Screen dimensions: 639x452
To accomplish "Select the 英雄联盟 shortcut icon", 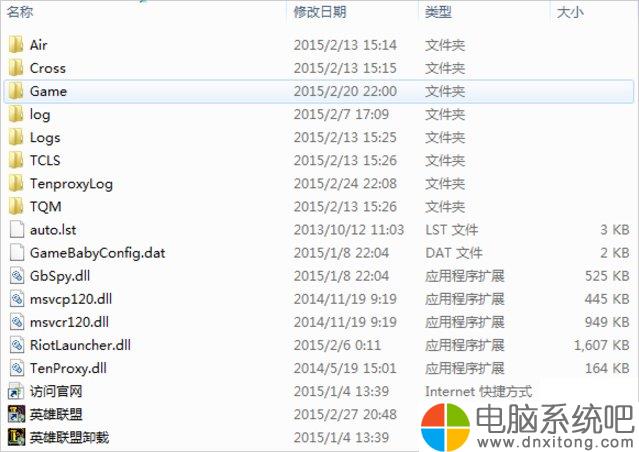I will (16, 414).
